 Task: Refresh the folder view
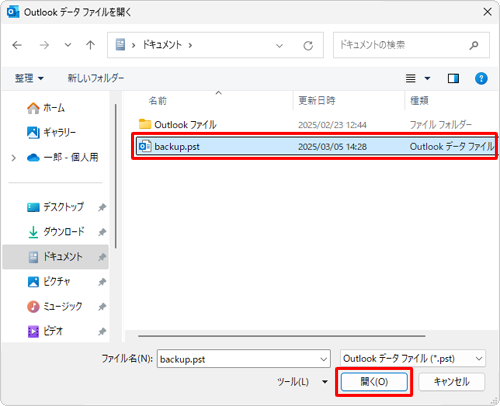pyautogui.click(x=308, y=45)
